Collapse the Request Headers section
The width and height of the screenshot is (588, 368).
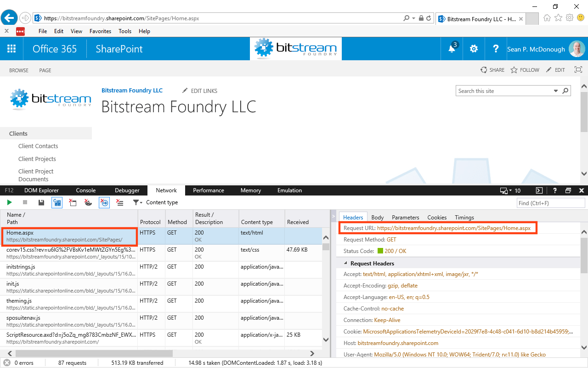346,263
